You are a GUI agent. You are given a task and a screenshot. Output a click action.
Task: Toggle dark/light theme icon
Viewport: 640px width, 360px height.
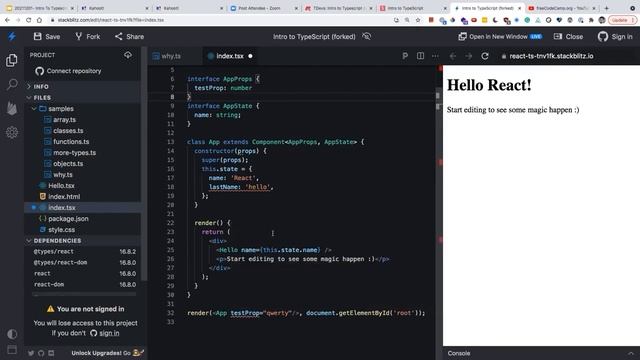[x=12, y=334]
